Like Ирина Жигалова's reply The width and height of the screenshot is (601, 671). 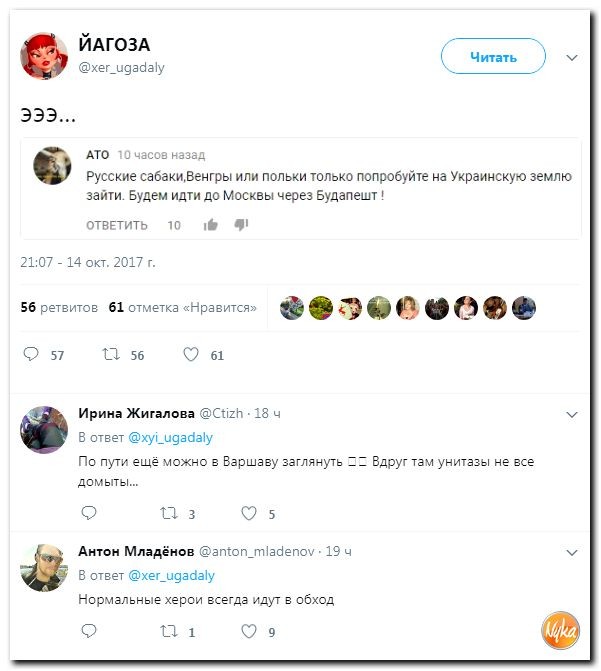249,513
